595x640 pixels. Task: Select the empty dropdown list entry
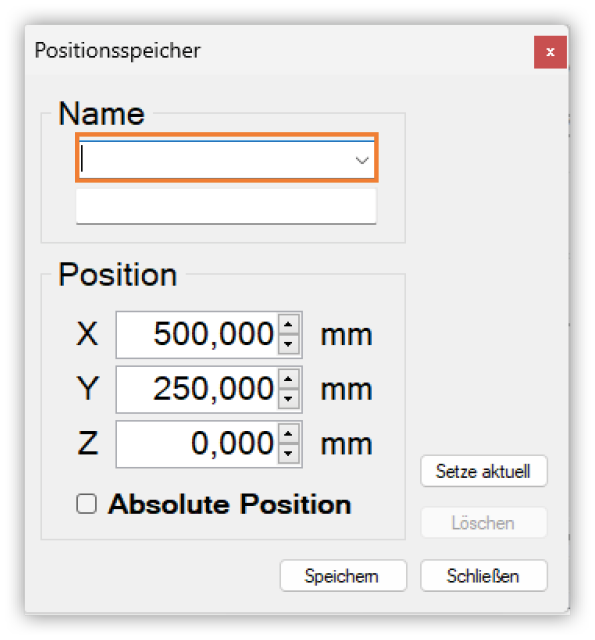pos(226,206)
